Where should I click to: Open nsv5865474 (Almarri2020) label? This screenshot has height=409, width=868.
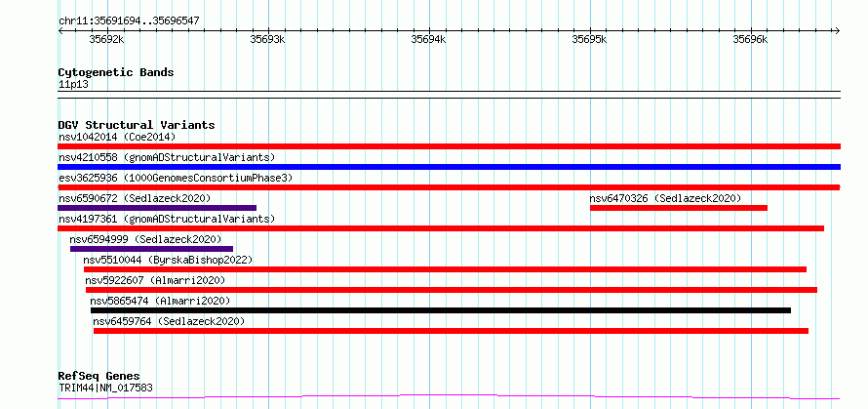(x=160, y=301)
